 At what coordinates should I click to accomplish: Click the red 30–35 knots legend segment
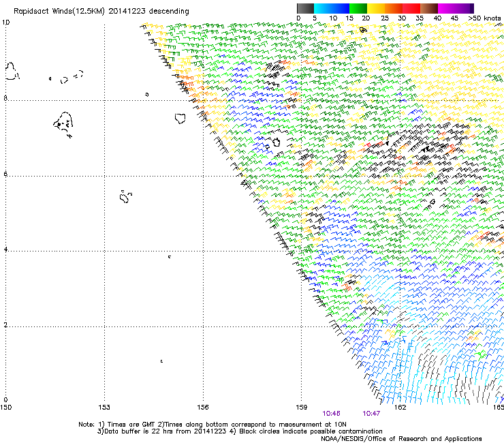click(x=411, y=8)
